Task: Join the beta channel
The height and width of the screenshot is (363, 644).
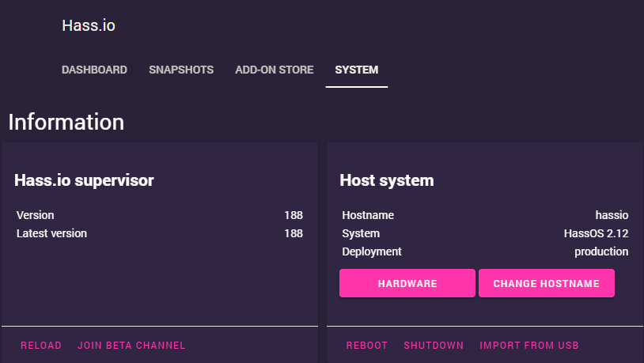Action: tap(131, 345)
